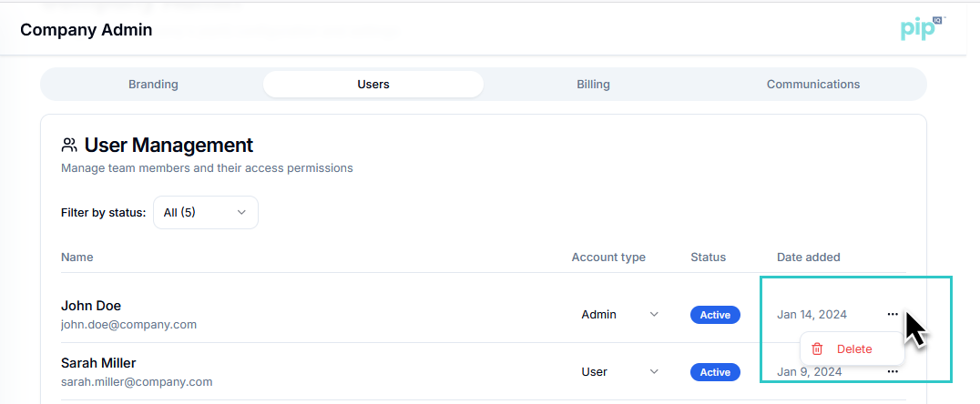This screenshot has height=404, width=980.
Task: Click the red trash can icon
Action: [817, 348]
